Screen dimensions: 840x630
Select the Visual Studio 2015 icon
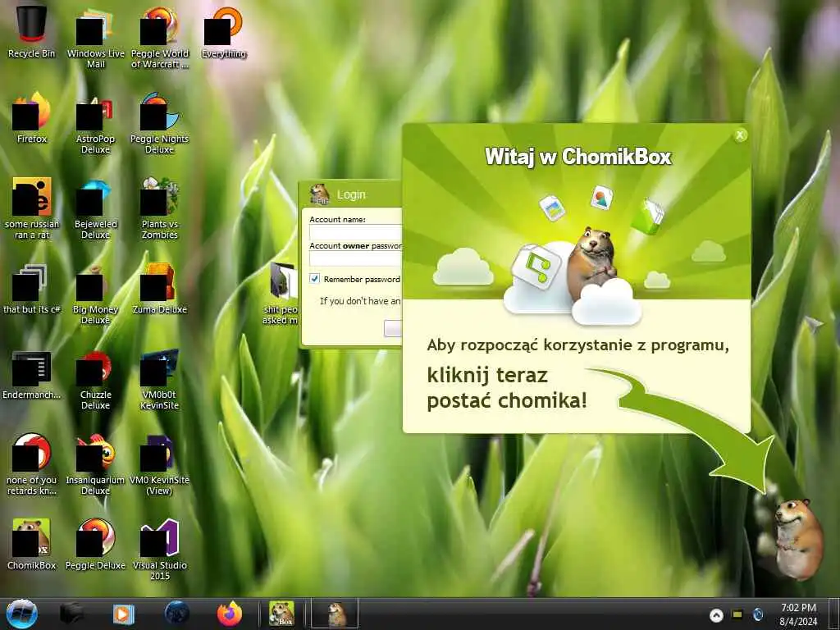point(160,550)
